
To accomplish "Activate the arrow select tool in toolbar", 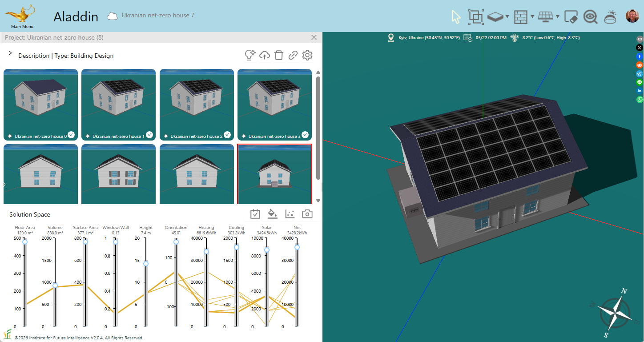I will (x=456, y=17).
